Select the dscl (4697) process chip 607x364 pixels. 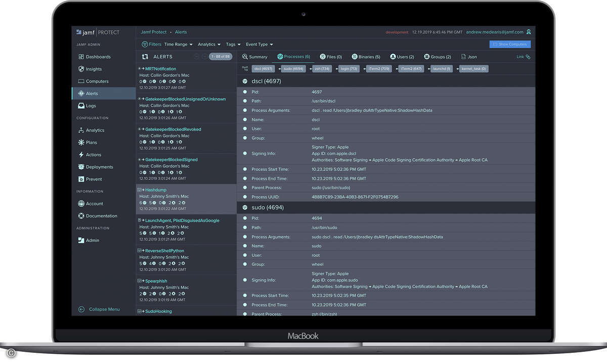(x=264, y=69)
